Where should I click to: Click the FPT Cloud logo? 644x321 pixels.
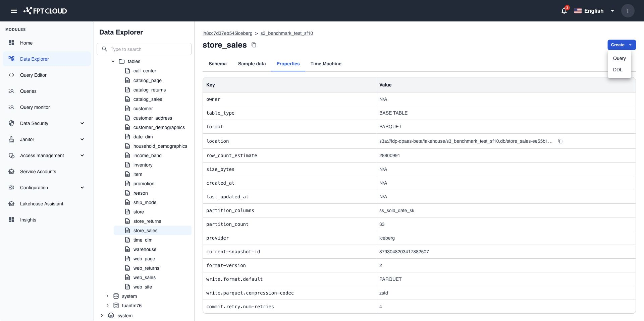click(45, 11)
